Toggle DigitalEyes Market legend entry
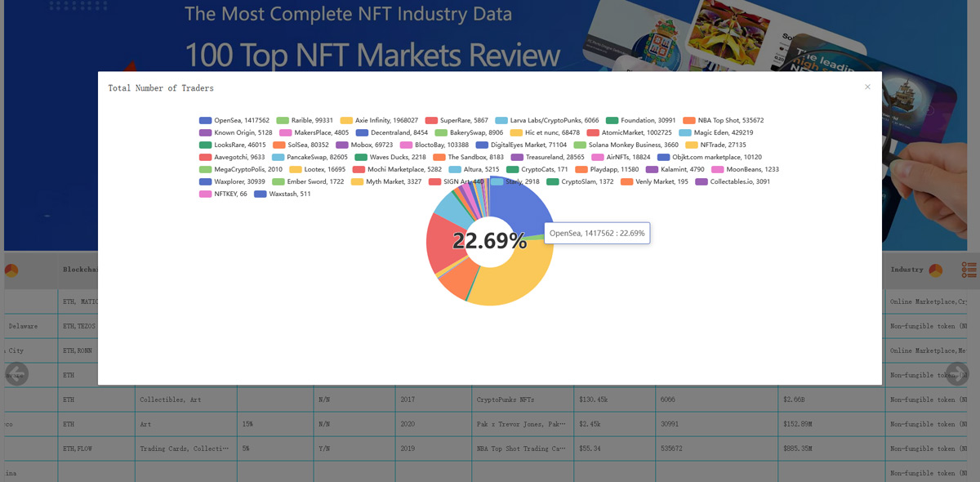 (521, 145)
